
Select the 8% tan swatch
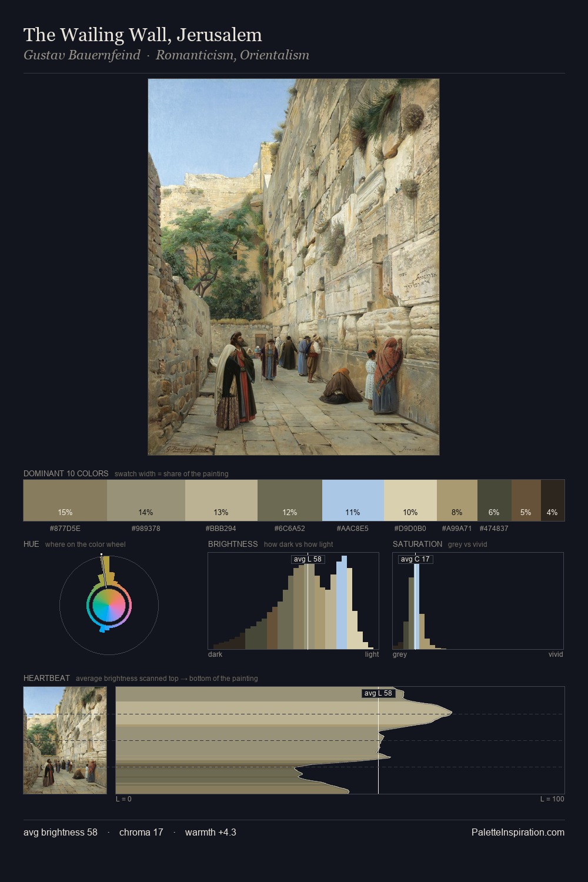(x=457, y=500)
